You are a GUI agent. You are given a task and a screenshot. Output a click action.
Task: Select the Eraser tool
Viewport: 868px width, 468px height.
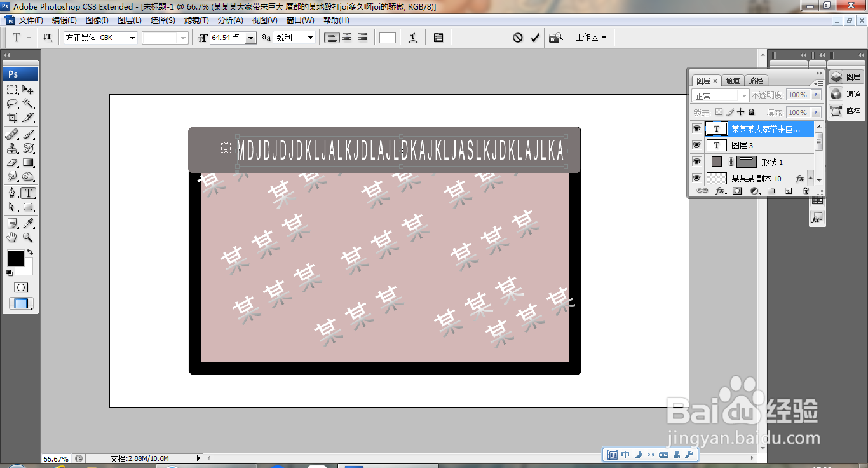tap(12, 163)
